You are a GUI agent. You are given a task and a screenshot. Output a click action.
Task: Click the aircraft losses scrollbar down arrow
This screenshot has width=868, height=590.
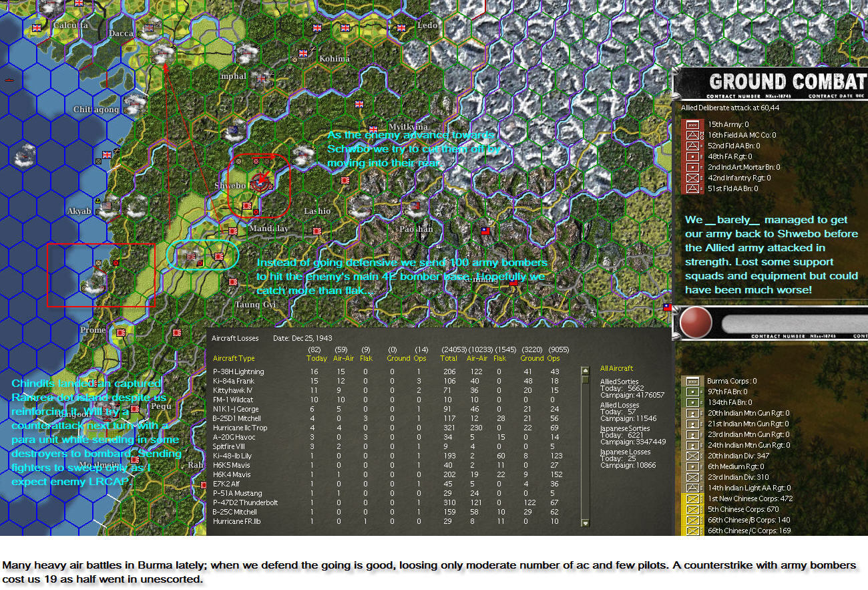[586, 523]
